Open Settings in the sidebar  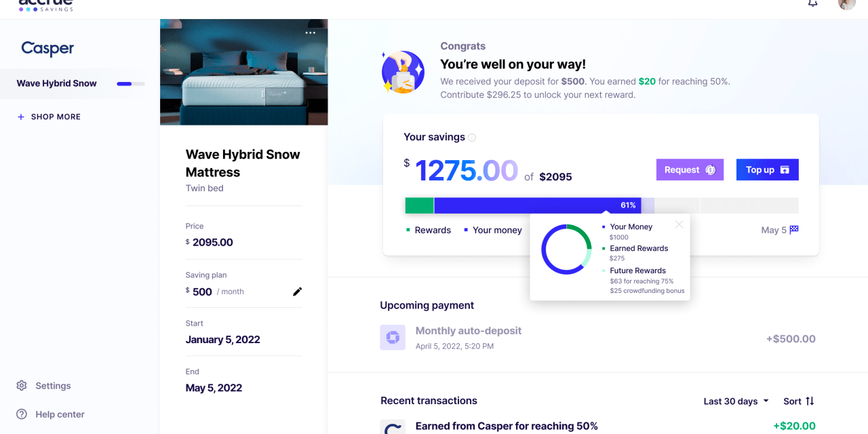(43, 386)
